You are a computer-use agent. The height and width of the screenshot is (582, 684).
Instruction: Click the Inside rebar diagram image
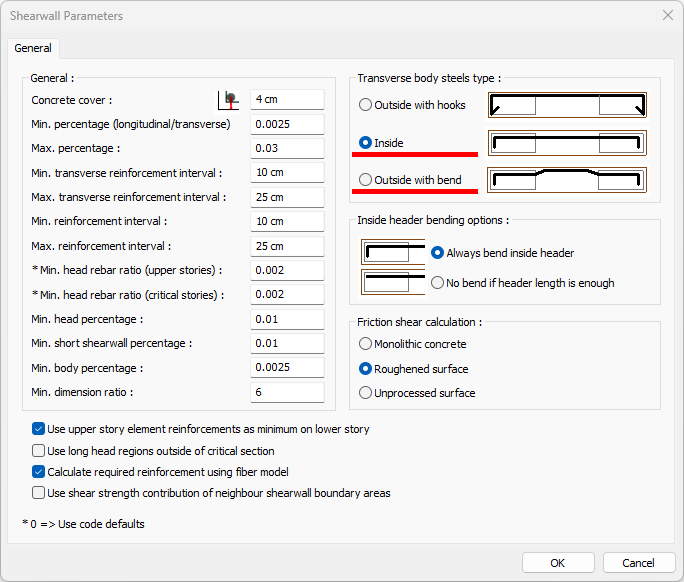567,143
